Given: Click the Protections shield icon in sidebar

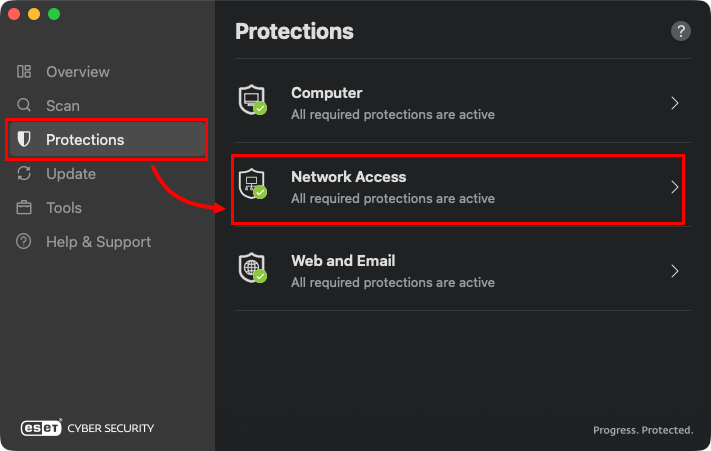Looking at the screenshot, I should coord(25,140).
